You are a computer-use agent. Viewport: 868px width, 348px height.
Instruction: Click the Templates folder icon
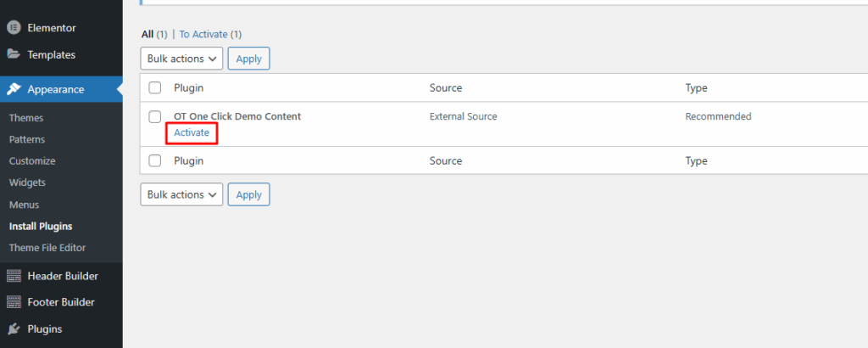click(14, 54)
